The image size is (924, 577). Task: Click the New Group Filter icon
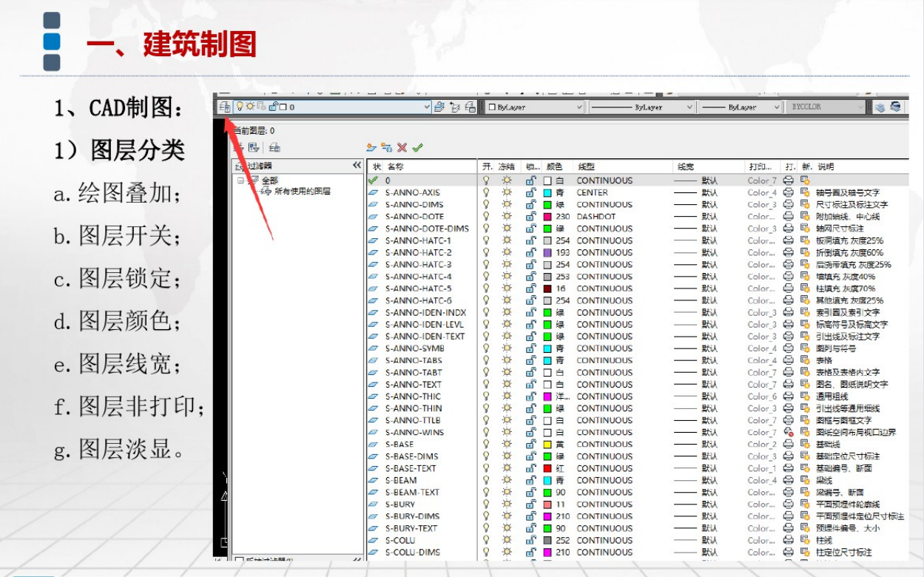pos(254,148)
